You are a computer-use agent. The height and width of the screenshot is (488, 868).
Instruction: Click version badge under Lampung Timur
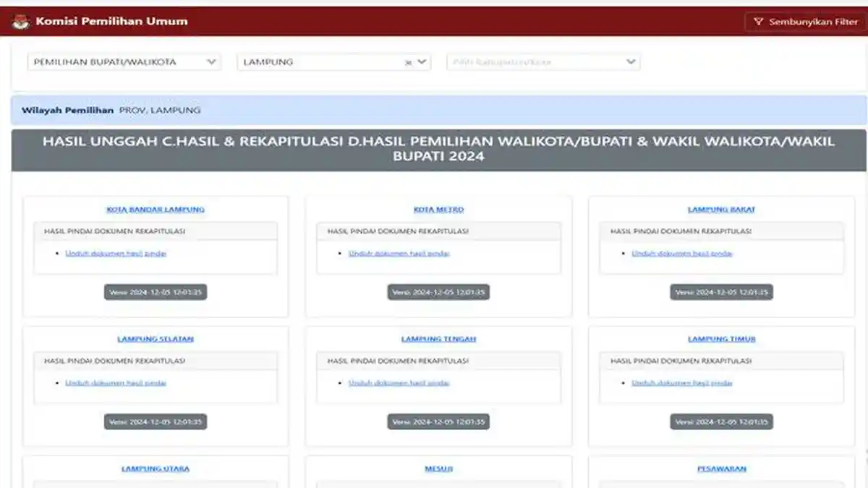tap(721, 421)
